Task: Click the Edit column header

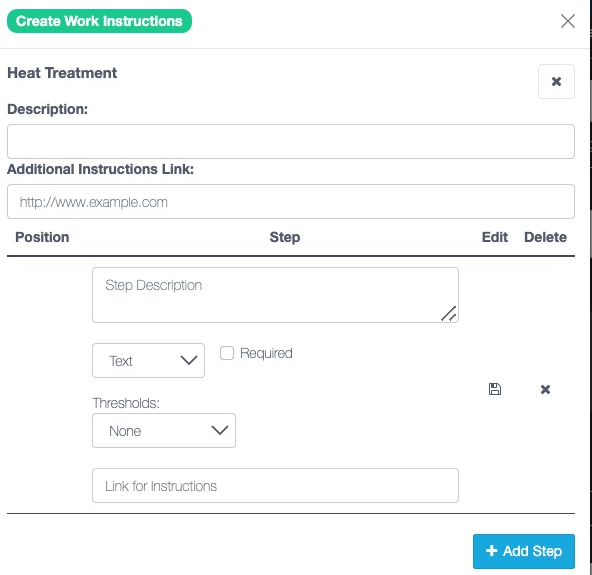Action: coord(495,237)
